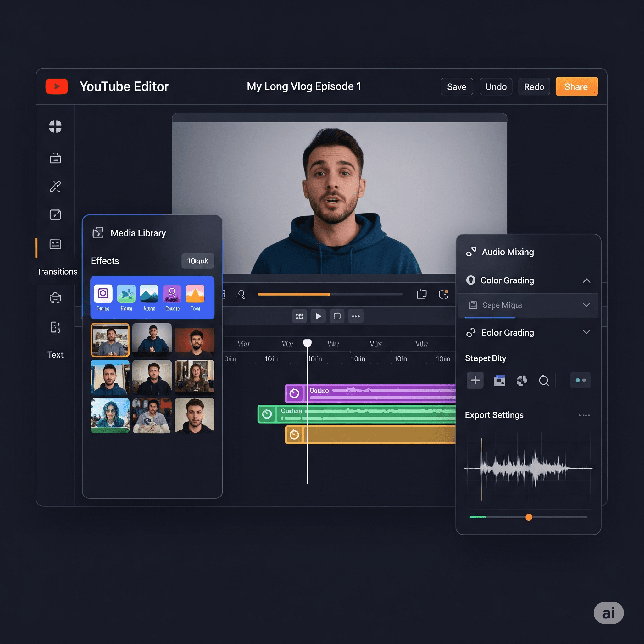Image resolution: width=644 pixels, height=644 pixels.
Task: Toggle the two-dot switch under Stapet Dity
Action: tap(580, 380)
